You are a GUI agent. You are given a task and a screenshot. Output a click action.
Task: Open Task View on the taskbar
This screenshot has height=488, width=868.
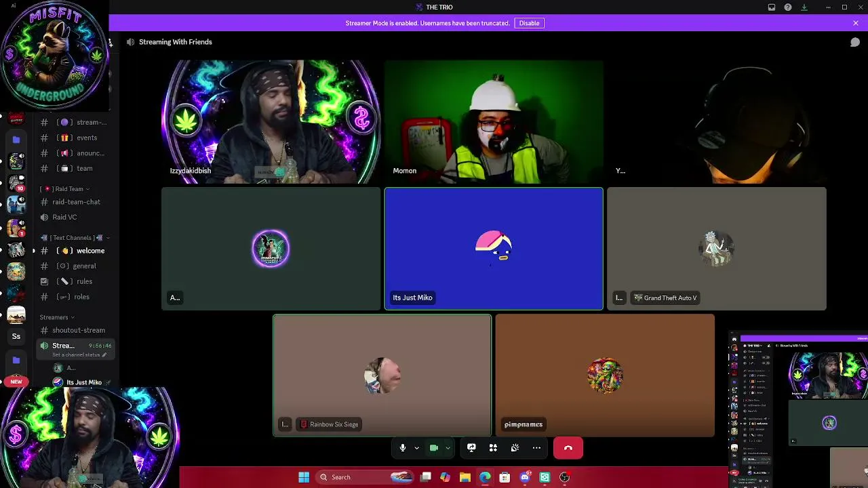click(425, 477)
